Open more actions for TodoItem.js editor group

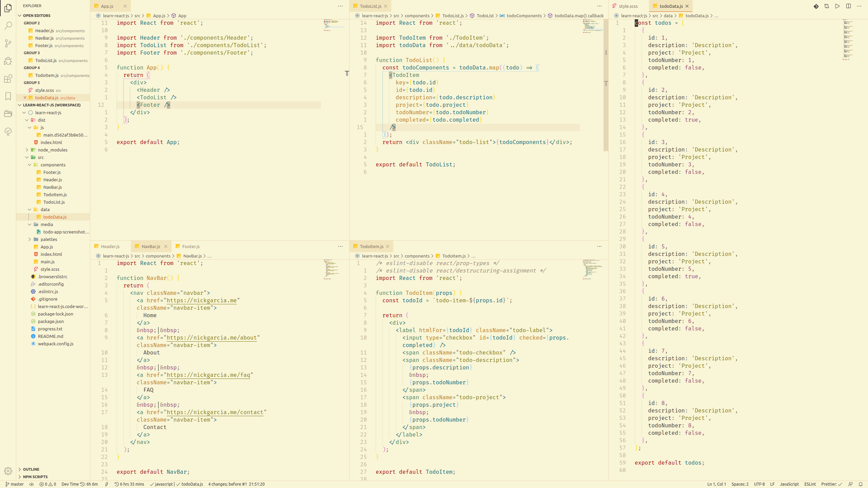[599, 246]
